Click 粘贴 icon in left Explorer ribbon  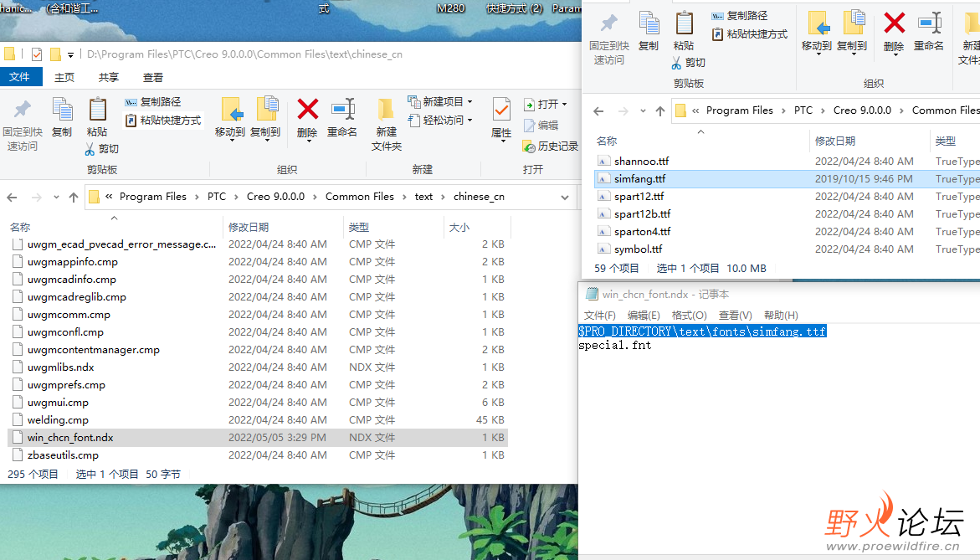coord(97,110)
